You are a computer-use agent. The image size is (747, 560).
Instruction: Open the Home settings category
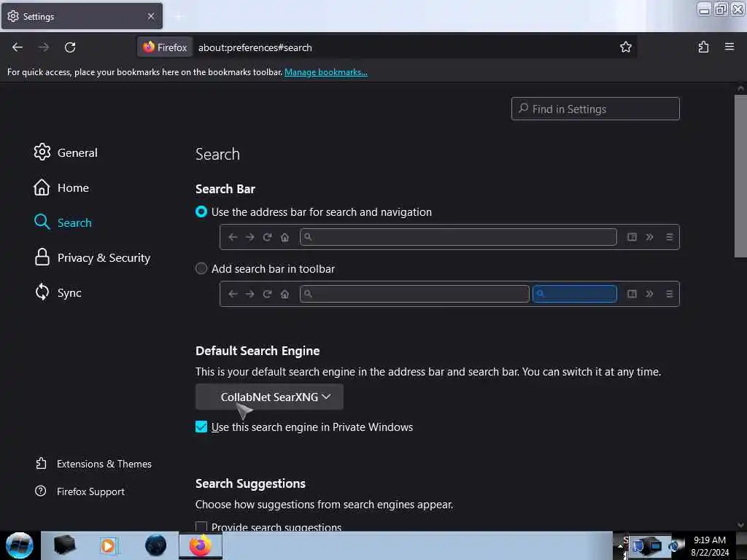click(x=61, y=187)
